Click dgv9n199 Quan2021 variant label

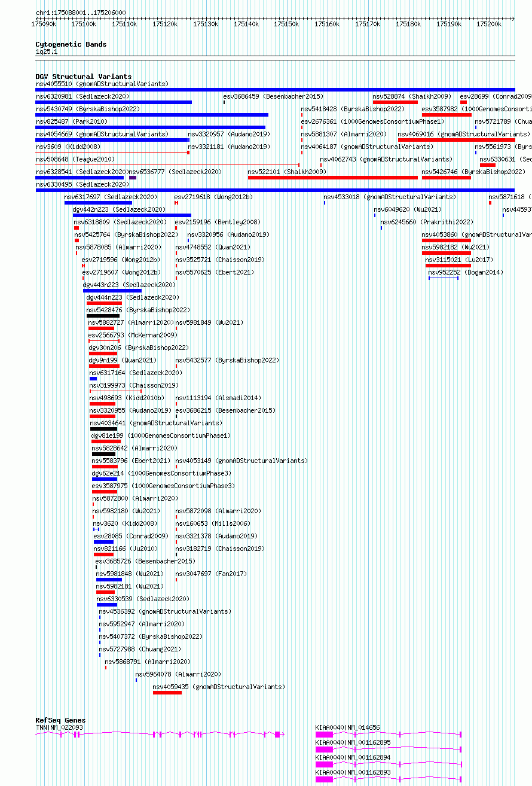click(123, 360)
